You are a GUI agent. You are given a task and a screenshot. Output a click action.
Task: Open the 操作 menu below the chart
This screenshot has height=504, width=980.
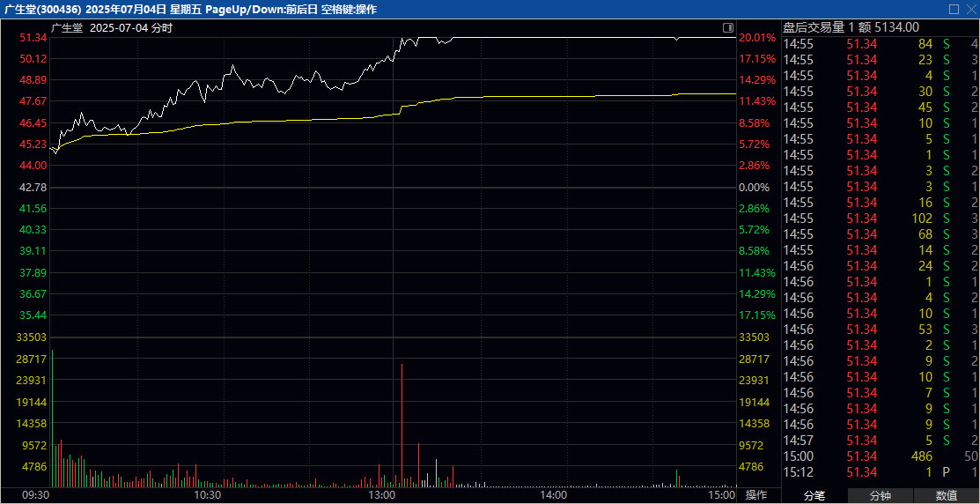(756, 495)
